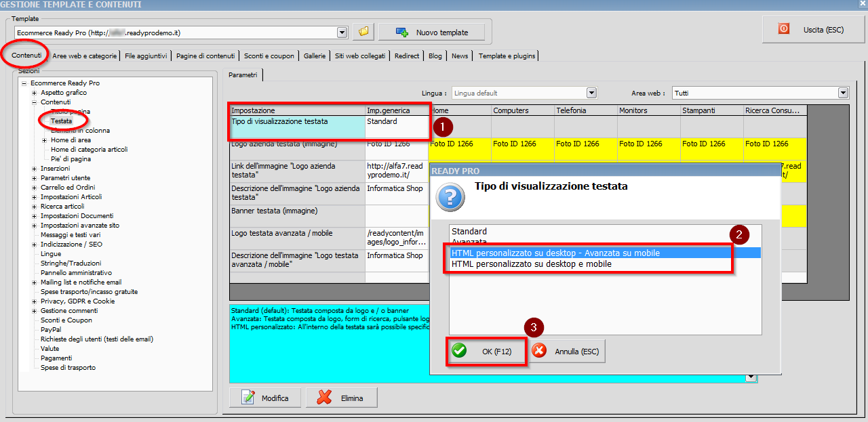
Task: Switch to Aree web e categorie tab
Action: pos(85,56)
